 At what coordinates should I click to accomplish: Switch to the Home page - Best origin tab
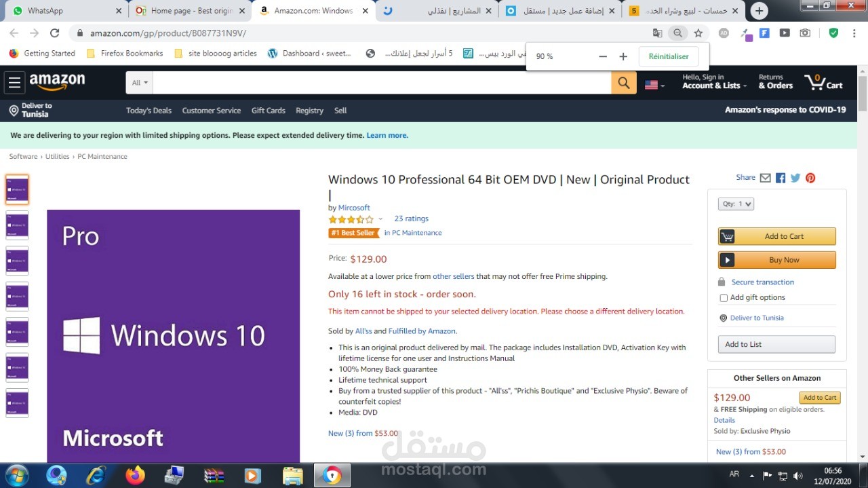(190, 11)
